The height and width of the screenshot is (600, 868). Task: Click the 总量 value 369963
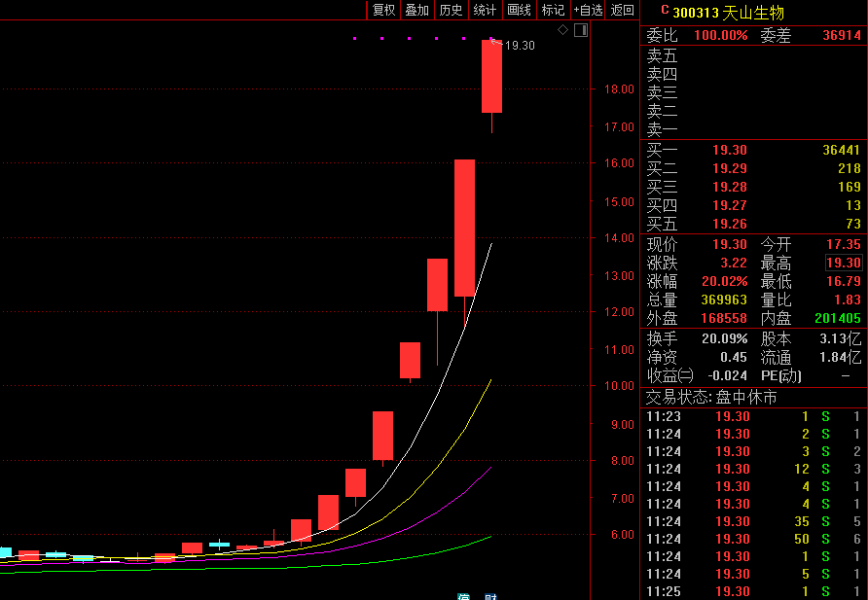724,300
